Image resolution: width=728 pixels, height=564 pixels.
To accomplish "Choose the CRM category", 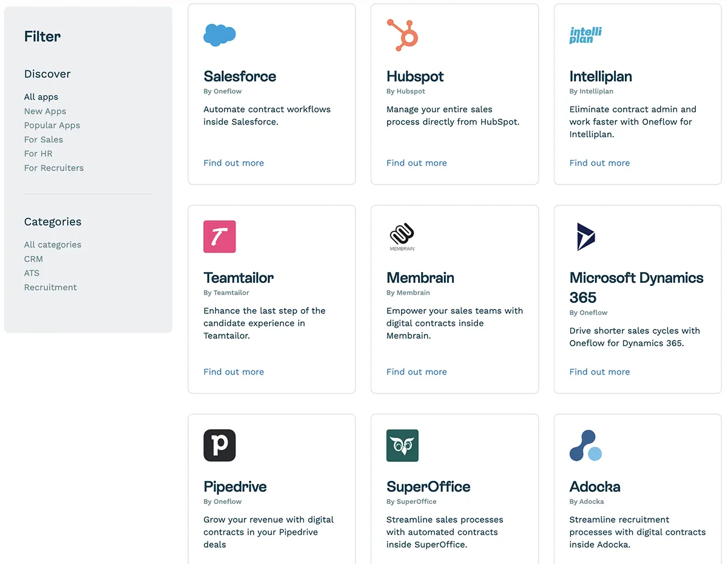I will click(x=33, y=259).
